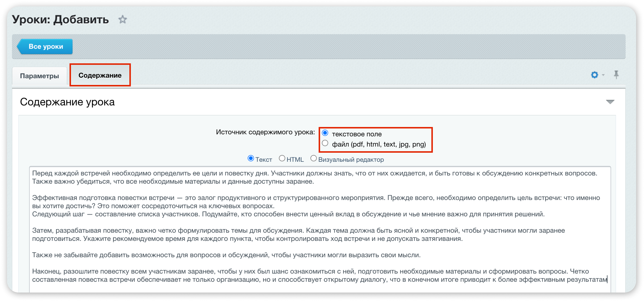Collapse the Содержание урока section
The height and width of the screenshot is (301, 644).
point(610,102)
